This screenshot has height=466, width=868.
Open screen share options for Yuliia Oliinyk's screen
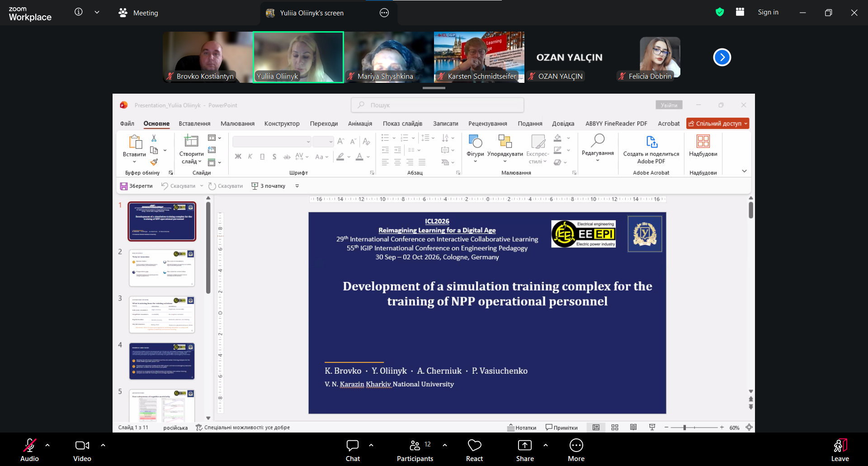pos(384,13)
